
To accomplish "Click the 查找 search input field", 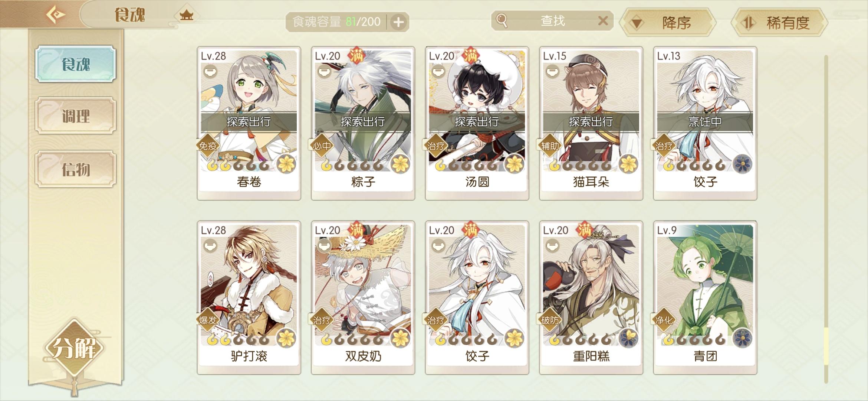I will [x=552, y=20].
